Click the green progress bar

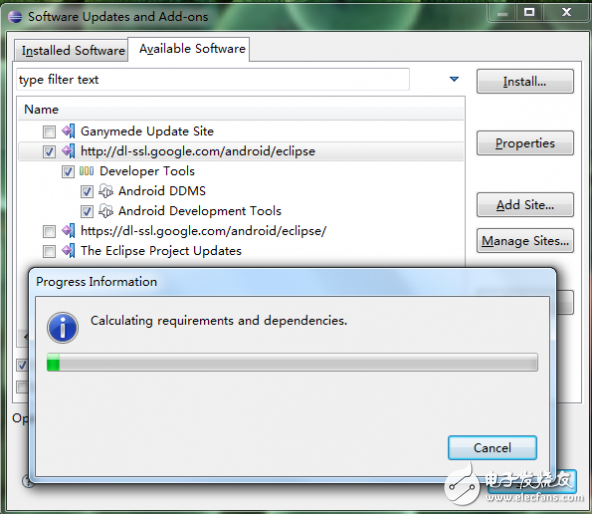coord(292,363)
